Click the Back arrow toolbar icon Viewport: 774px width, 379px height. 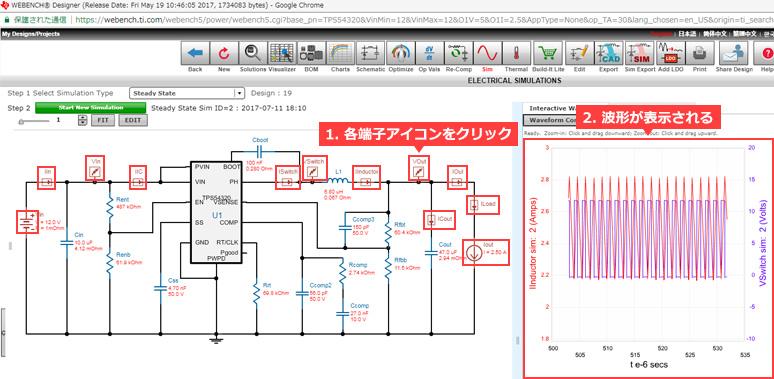[x=195, y=53]
